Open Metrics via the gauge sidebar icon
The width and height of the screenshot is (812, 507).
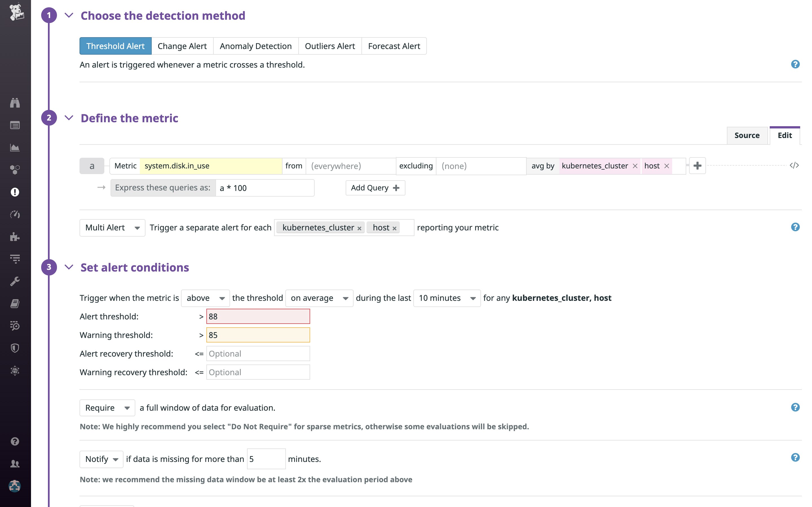tap(15, 215)
